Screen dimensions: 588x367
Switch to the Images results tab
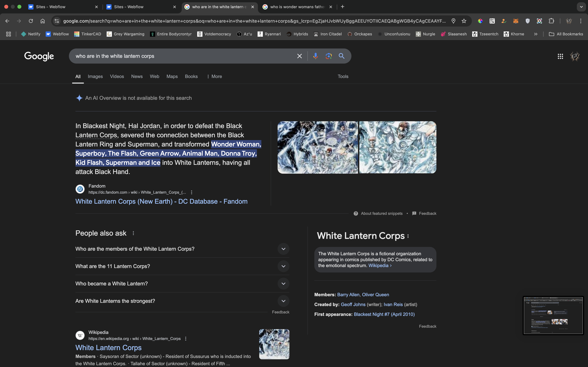coord(95,77)
